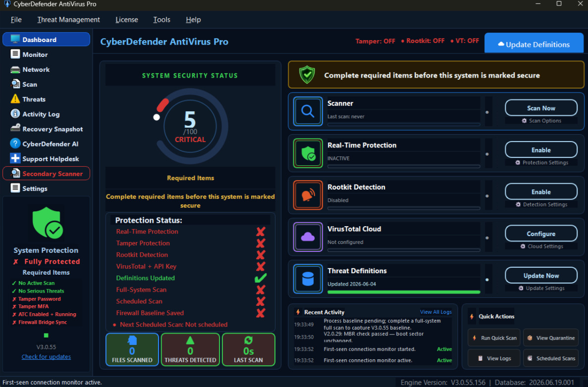Click the green shield in the warning banner
Viewport: 588px width, 387px height.
pyautogui.click(x=307, y=75)
